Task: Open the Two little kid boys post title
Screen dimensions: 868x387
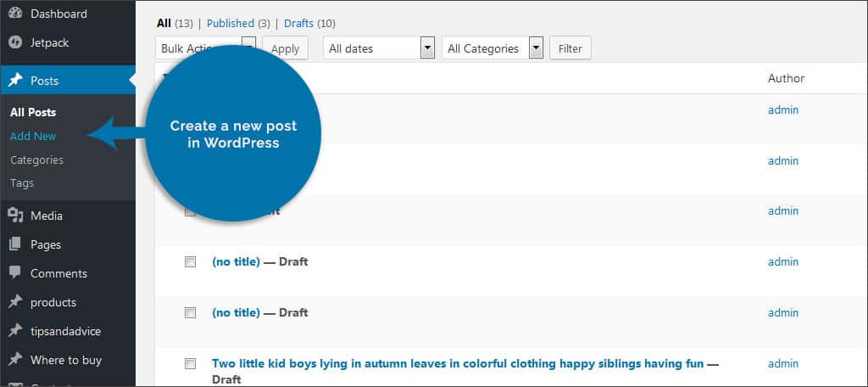Action: 458,364
